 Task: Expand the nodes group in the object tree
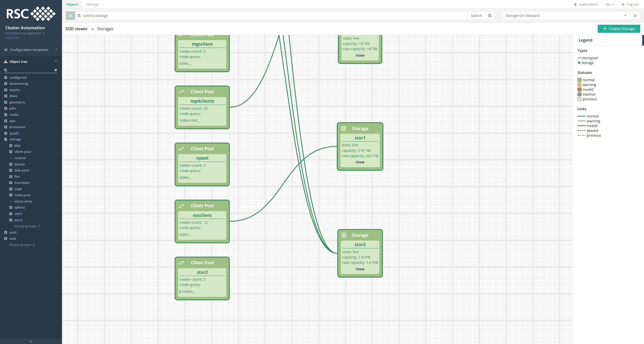tap(6, 114)
